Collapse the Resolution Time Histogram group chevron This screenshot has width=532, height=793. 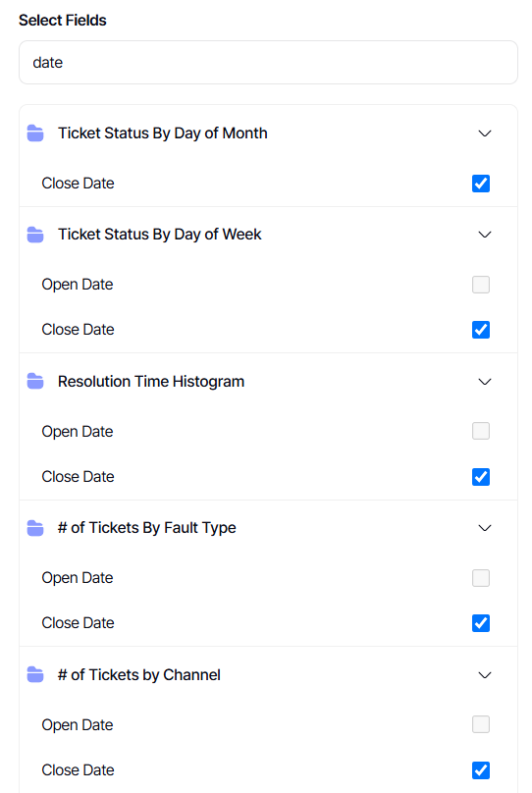[485, 382]
